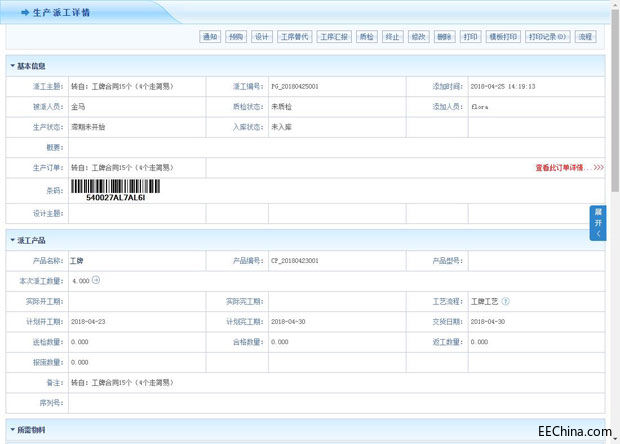The image size is (620, 444).
Task: Click the 生产订单 value text
Action: (122, 168)
